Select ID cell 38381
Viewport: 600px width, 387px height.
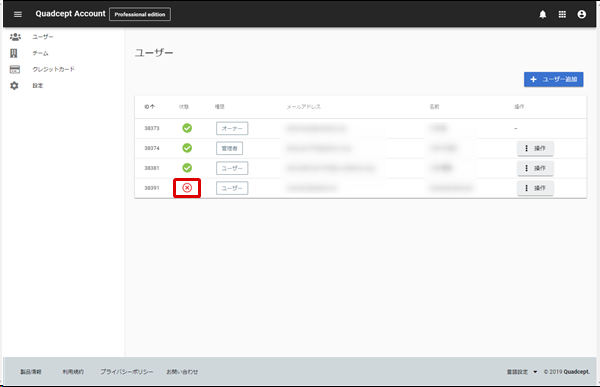point(152,168)
